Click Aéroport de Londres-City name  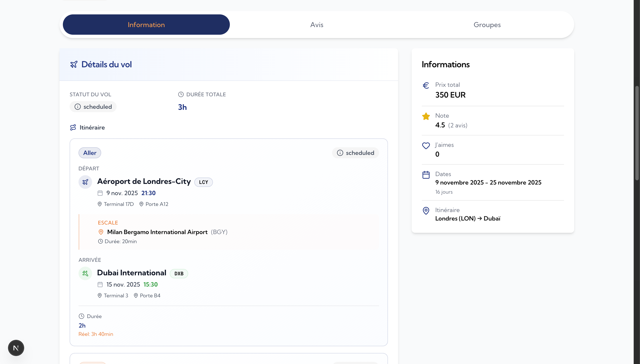coord(144,182)
